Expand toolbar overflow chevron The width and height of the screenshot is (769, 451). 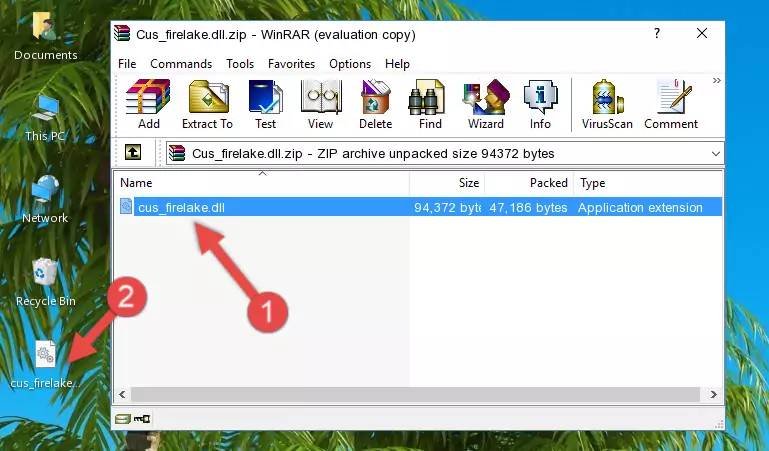coord(717,80)
